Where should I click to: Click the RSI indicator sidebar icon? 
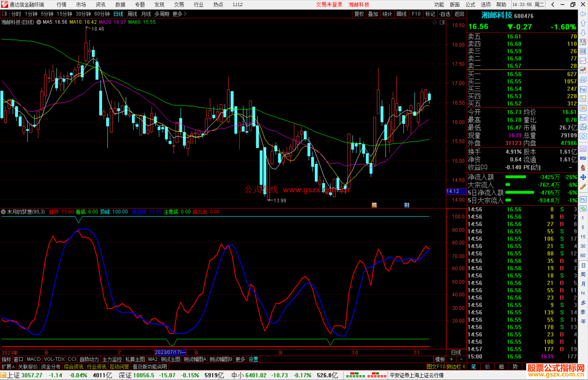click(x=583, y=158)
